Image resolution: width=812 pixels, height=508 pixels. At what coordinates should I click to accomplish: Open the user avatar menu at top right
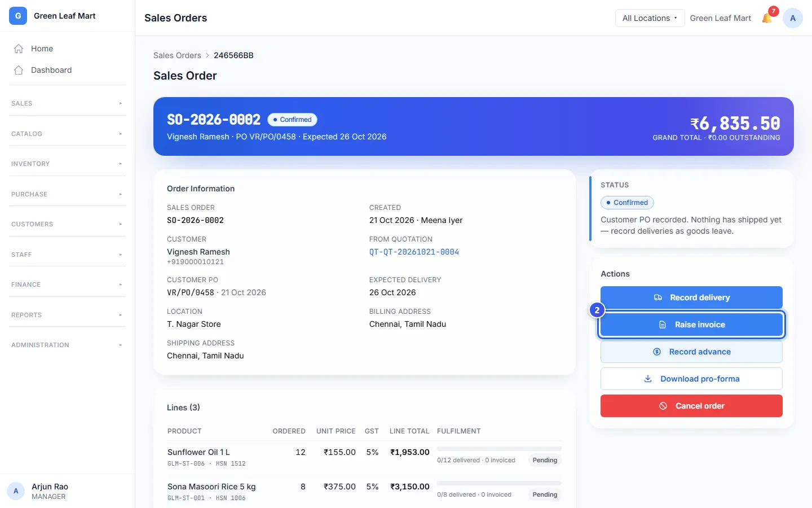coord(793,18)
